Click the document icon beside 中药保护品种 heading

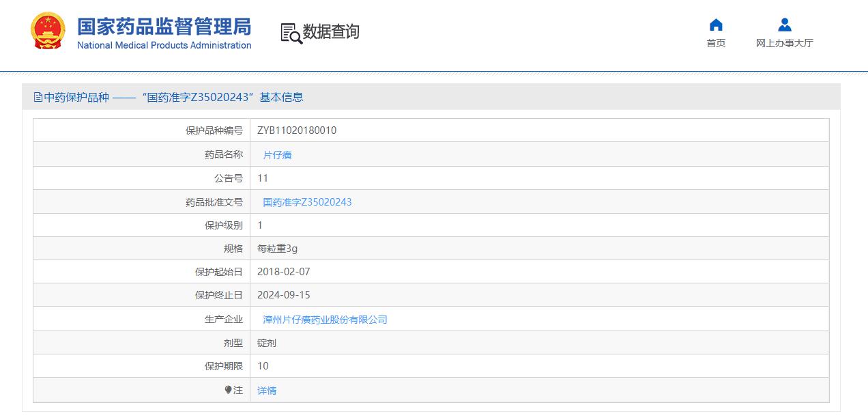[39, 97]
